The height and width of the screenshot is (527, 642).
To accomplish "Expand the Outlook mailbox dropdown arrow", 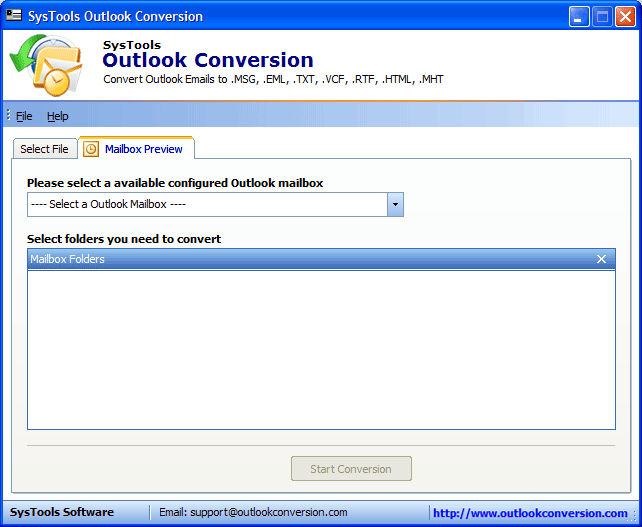I will pos(395,204).
